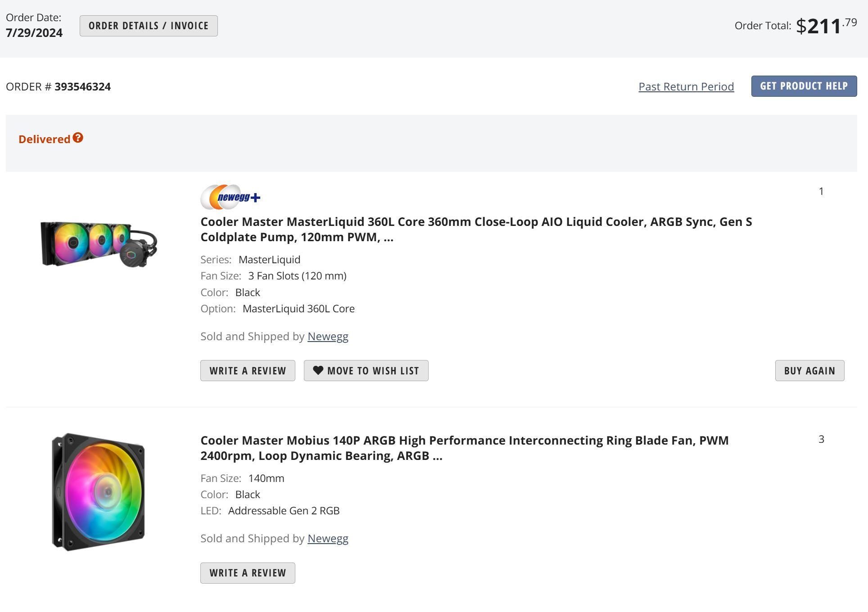Click the Newegg seller link for the Mobius fan
The image size is (868, 612).
[x=328, y=538]
